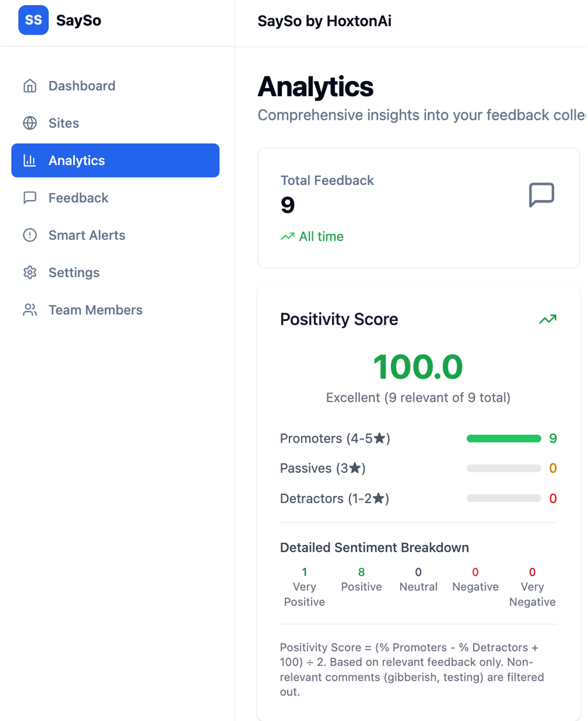This screenshot has height=721, width=588.
Task: Open the Dashboard page
Action: [82, 86]
